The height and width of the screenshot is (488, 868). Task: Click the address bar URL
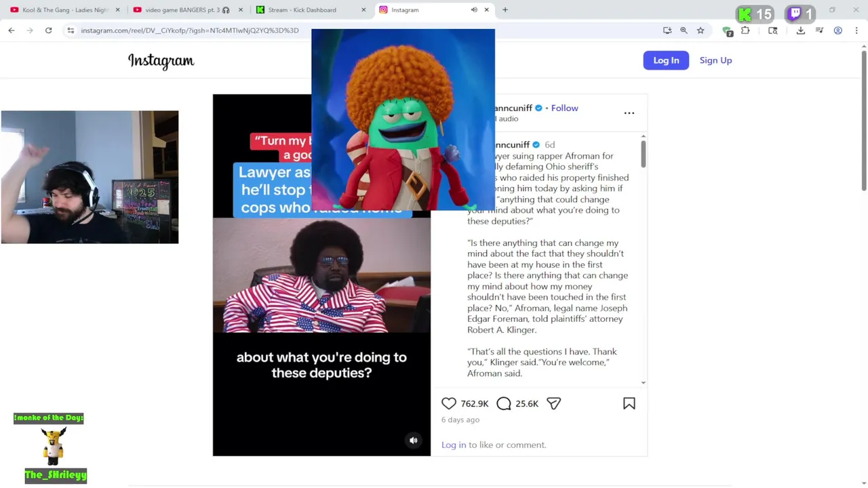[x=189, y=30]
